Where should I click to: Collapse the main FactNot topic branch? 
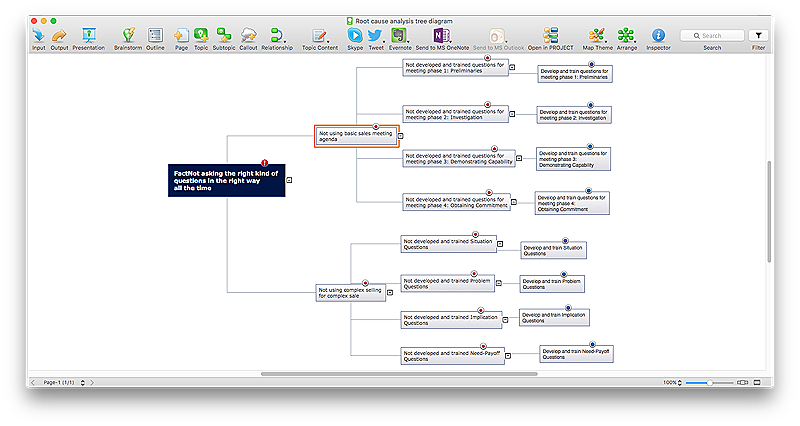click(289, 180)
